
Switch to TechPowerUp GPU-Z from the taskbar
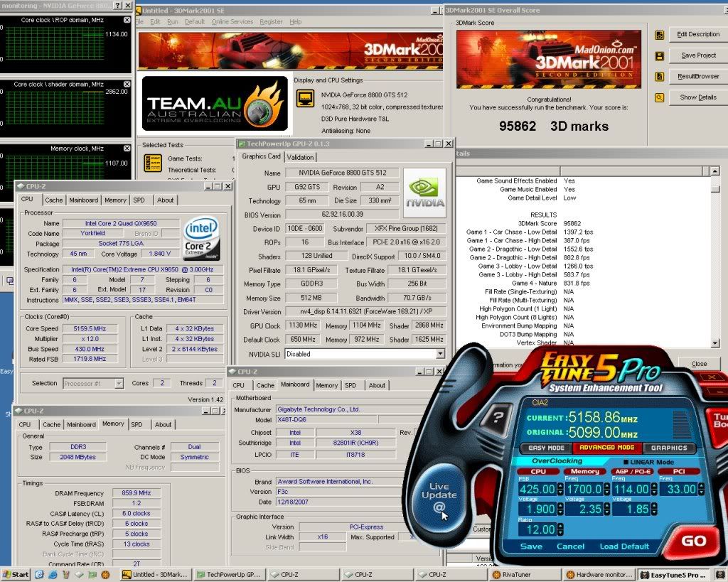pos(230,575)
